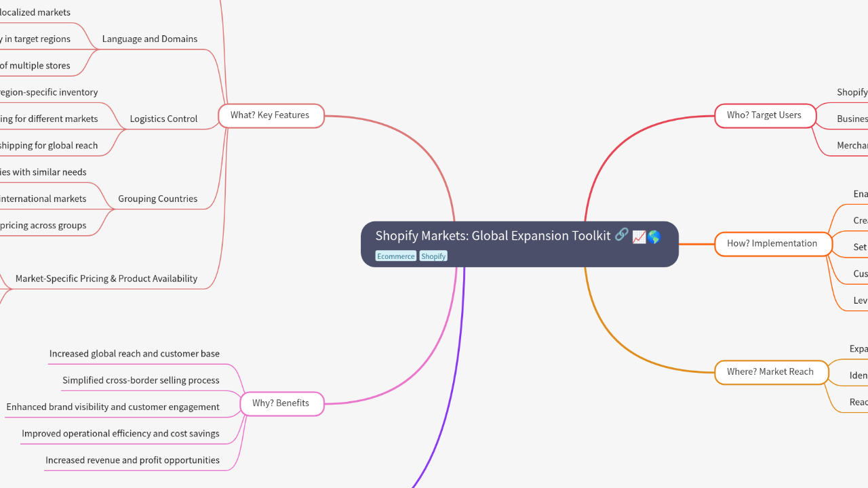Open the link icon in the central node title
Image resolution: width=868 pixels, height=488 pixels.
click(x=621, y=235)
